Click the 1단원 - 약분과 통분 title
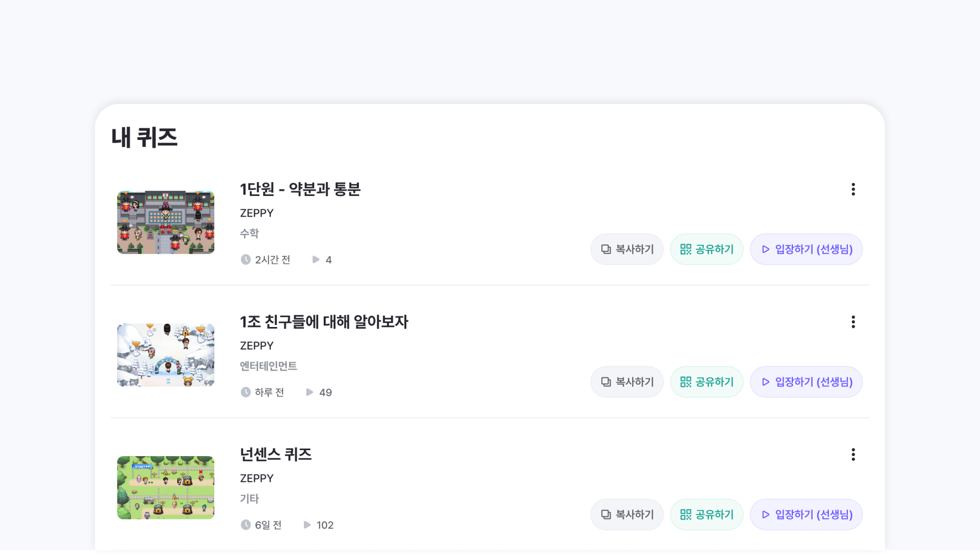 (300, 189)
